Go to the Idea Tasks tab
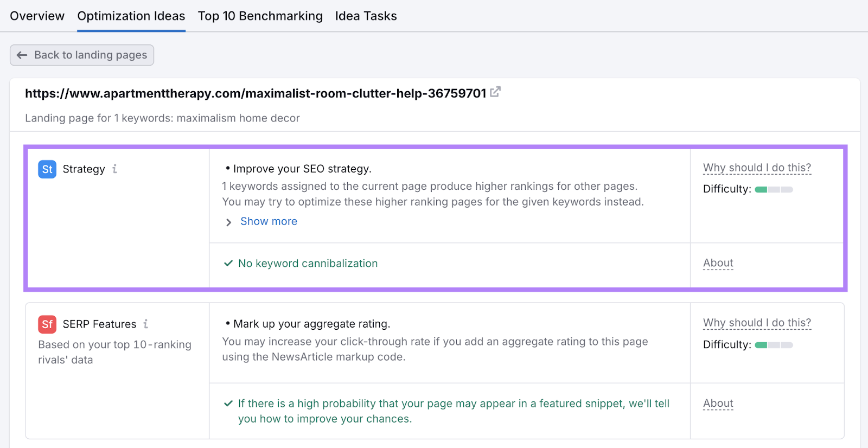 coord(366,16)
